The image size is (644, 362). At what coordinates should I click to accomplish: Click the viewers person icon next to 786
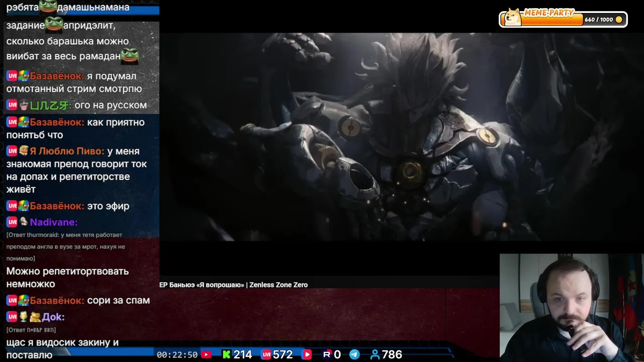click(x=375, y=354)
